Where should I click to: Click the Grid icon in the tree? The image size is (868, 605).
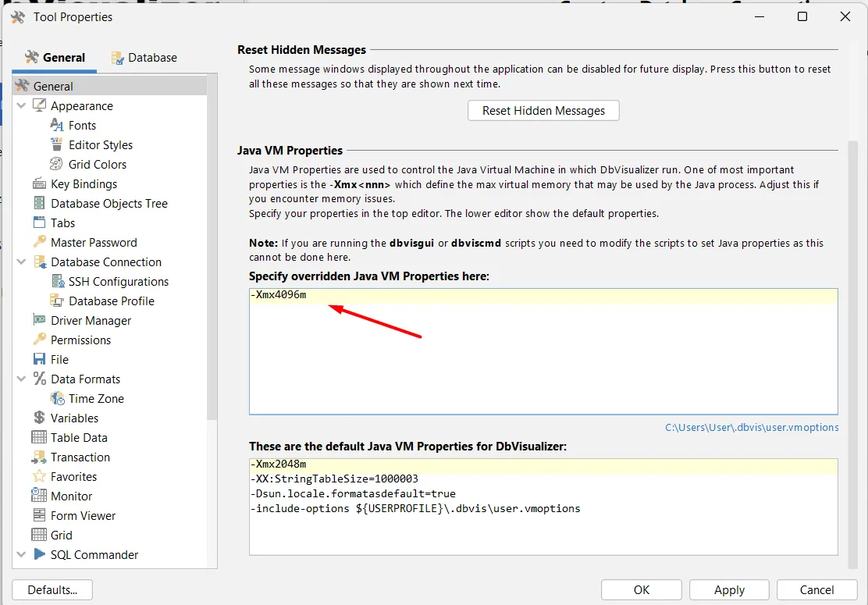click(x=39, y=535)
